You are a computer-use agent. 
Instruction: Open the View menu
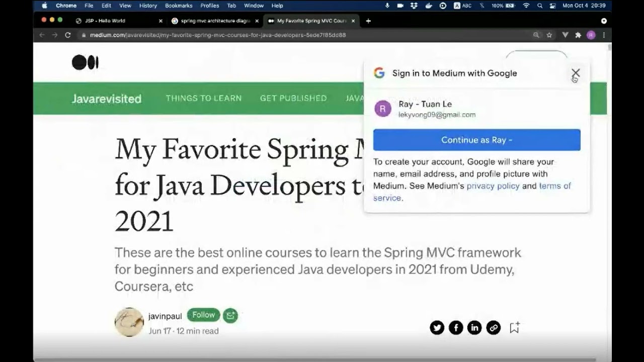[125, 6]
